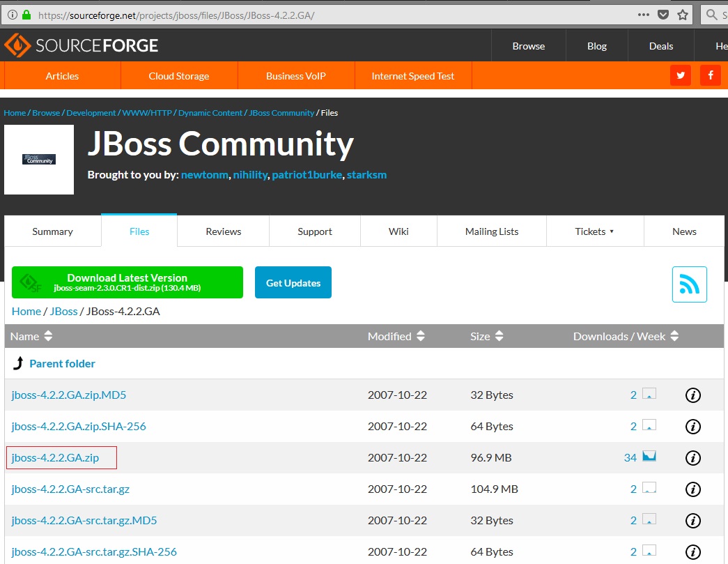Open the Facebook share icon
This screenshot has height=564, width=728.
[711, 75]
